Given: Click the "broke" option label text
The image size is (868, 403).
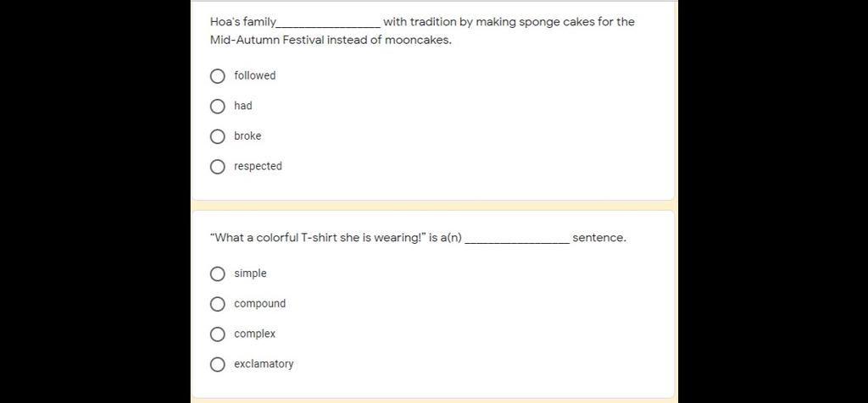Looking at the screenshot, I should [248, 136].
